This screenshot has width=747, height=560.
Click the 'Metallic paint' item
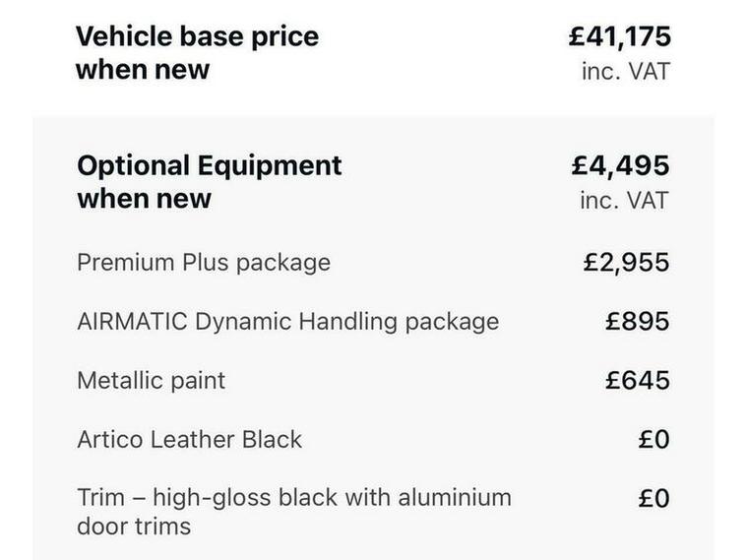(x=152, y=381)
